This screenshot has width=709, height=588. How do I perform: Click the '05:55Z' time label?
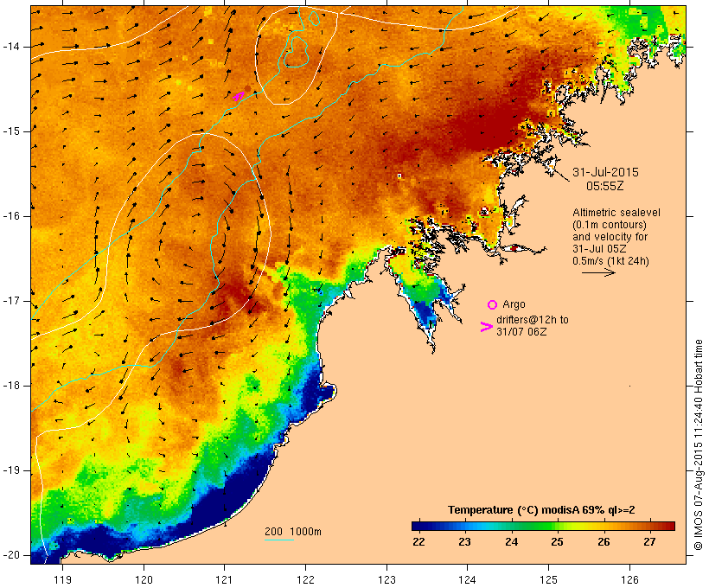pos(605,186)
